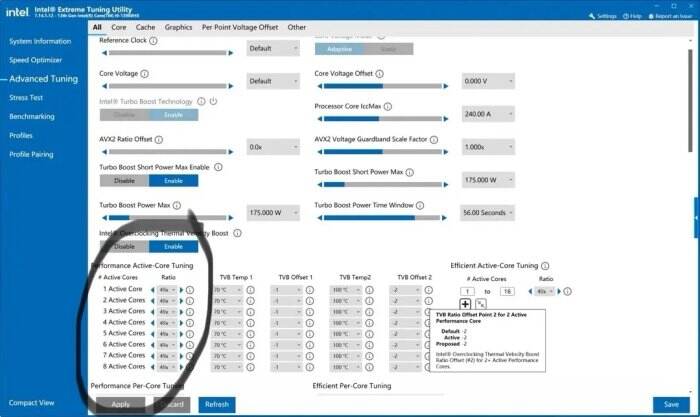Click the remove range icon next to the plus
Viewport: 700px width, 417px height.
tap(481, 304)
